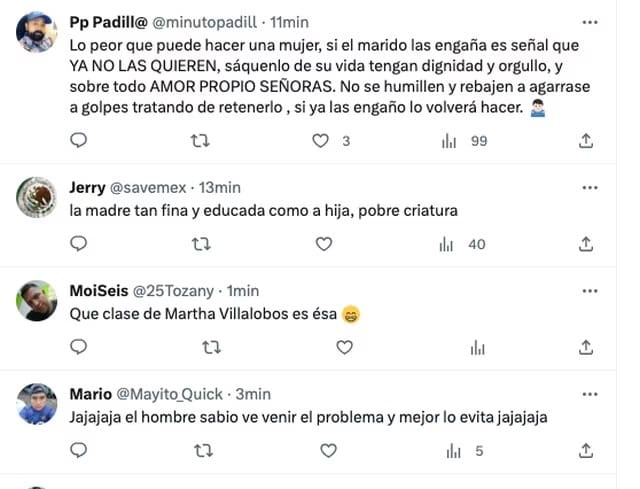Share Jerry's tweet
Screen dimensions: 640x489
point(586,244)
